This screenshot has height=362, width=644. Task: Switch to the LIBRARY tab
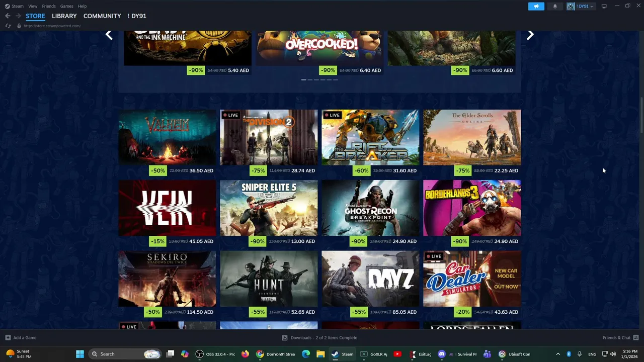click(64, 16)
